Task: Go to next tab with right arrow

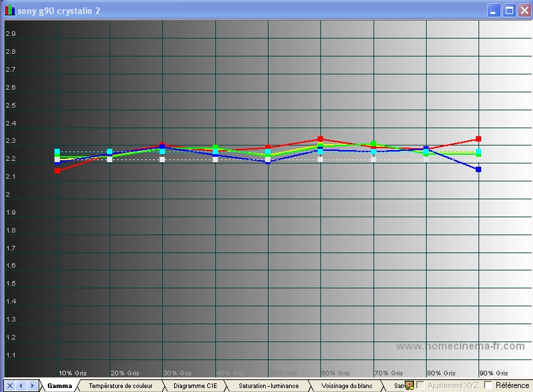Action: pos(33,385)
